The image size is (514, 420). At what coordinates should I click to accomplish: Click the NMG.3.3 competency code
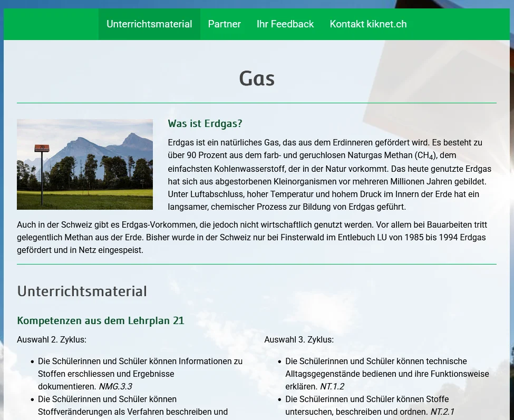tap(115, 386)
